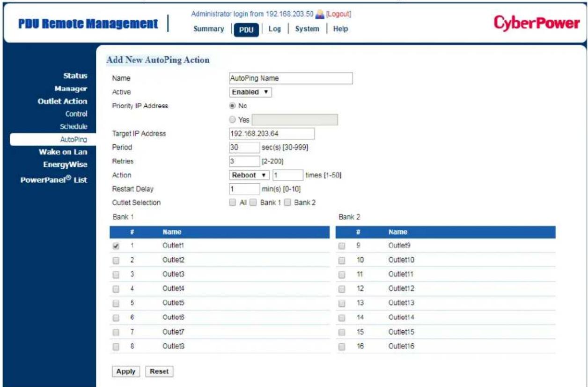
Task: Click the CyberPower logo
Action: click(537, 24)
